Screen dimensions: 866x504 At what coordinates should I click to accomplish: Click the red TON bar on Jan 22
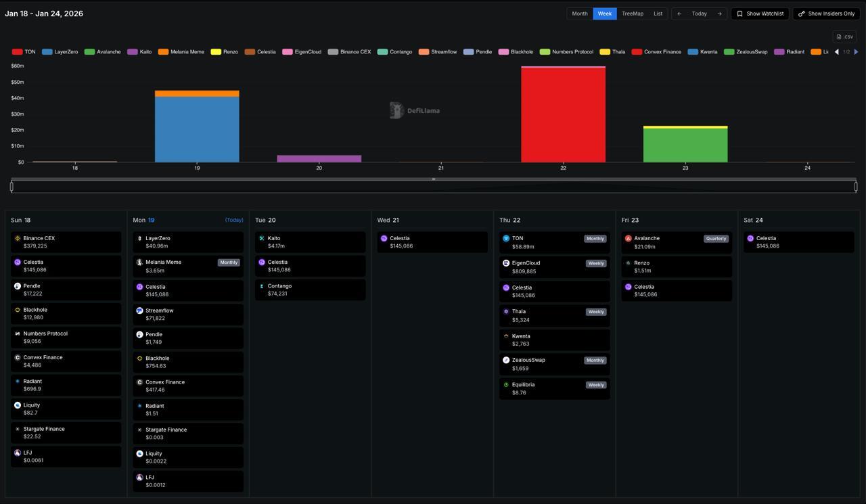(x=563, y=115)
